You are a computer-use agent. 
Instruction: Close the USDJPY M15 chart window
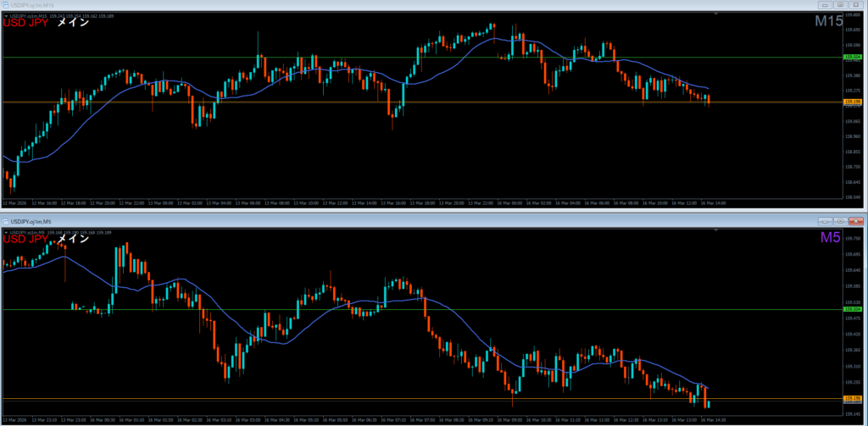click(856, 5)
